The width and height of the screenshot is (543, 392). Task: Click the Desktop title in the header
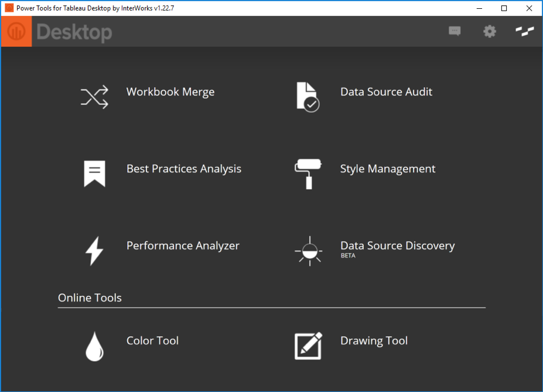(73, 33)
